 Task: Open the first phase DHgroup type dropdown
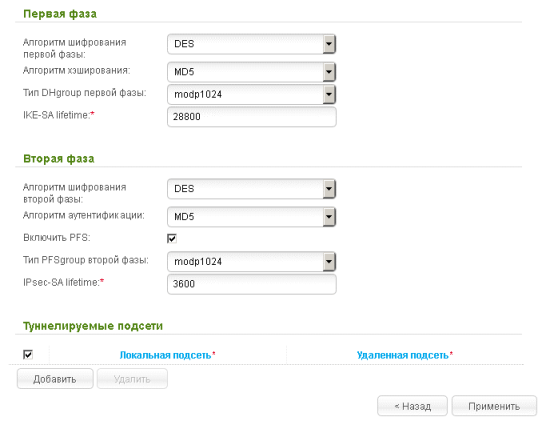(x=251, y=94)
